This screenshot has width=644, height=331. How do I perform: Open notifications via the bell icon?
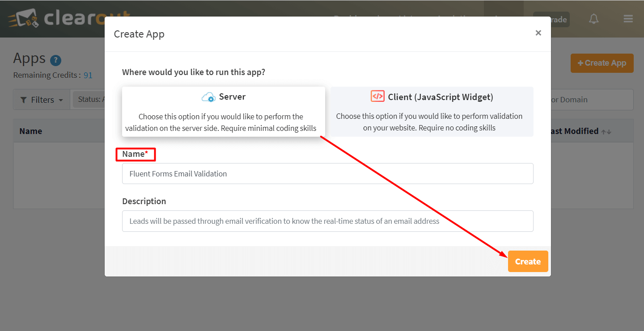[593, 19]
